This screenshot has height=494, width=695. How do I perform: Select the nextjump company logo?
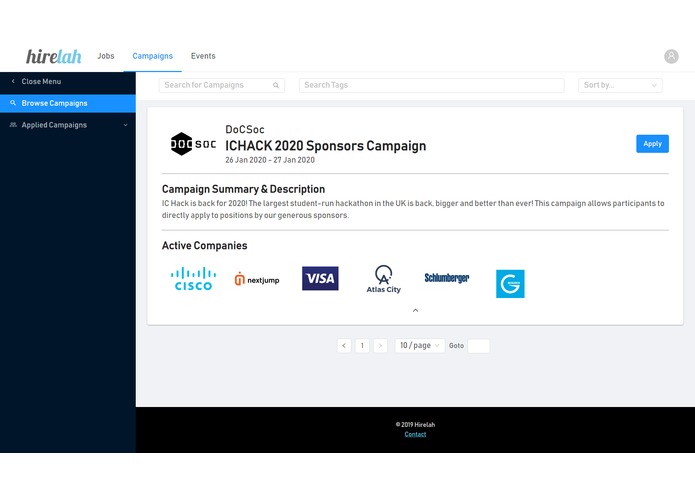coord(257,279)
